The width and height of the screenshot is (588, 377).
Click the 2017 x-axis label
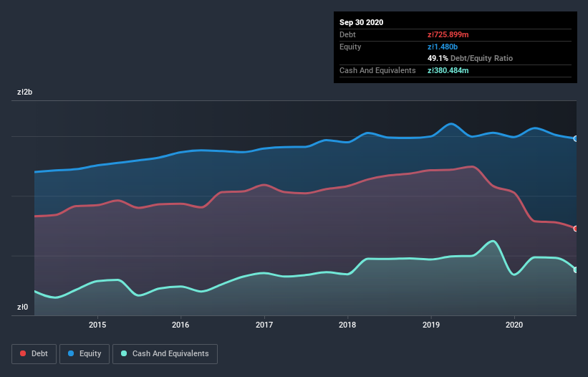(264, 325)
